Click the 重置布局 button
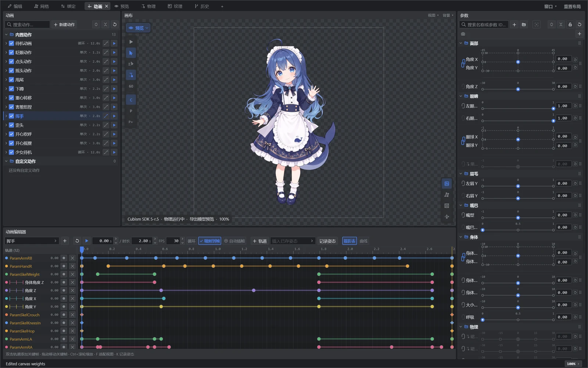This screenshot has height=368, width=588. (x=572, y=6)
